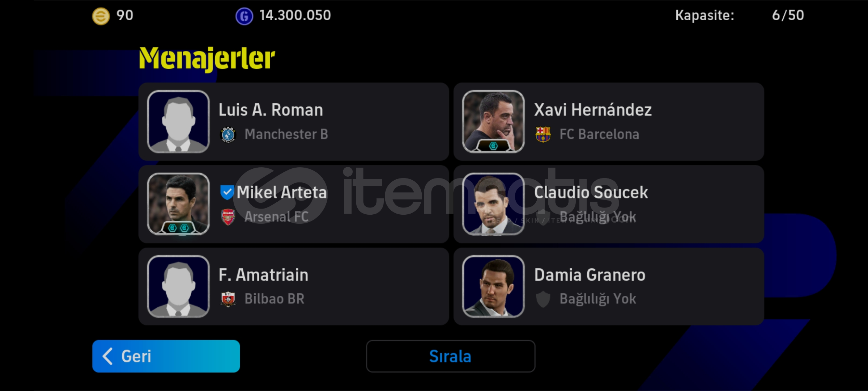Select Claudio Soucek's portrait
The width and height of the screenshot is (868, 391).
(493, 204)
